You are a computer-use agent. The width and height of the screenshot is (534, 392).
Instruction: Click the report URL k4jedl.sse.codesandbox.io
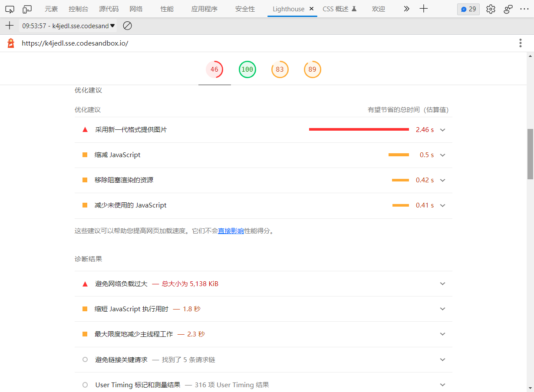[x=75, y=43]
